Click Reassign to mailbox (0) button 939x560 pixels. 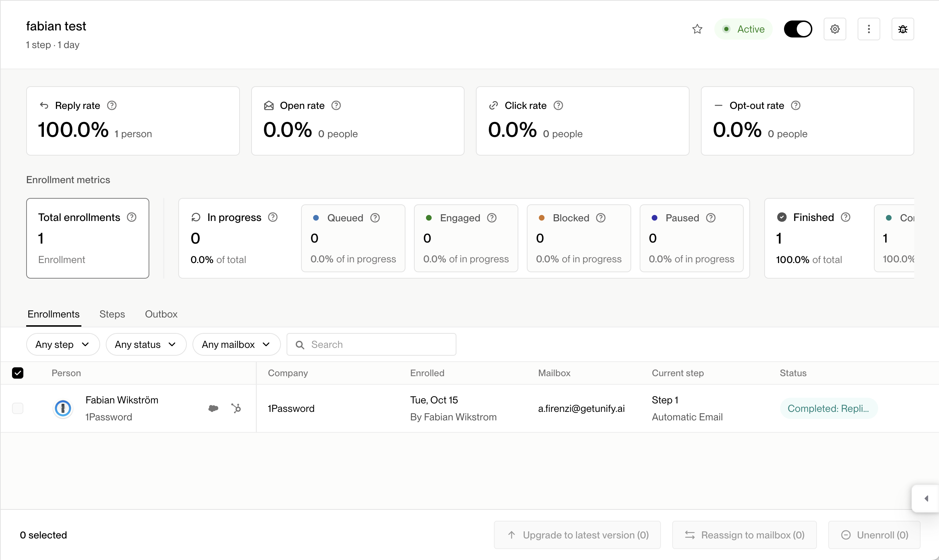744,535
